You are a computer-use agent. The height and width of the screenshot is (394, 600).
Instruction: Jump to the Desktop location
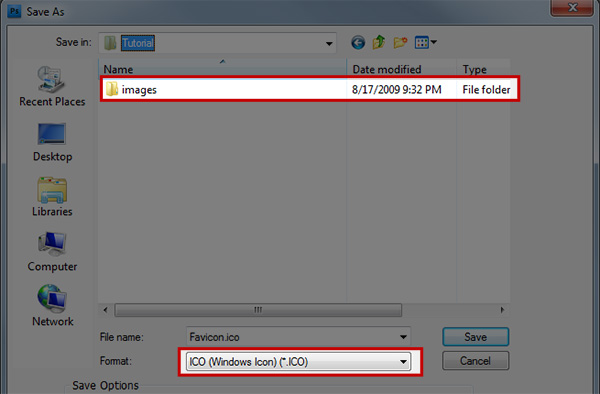coord(52,142)
